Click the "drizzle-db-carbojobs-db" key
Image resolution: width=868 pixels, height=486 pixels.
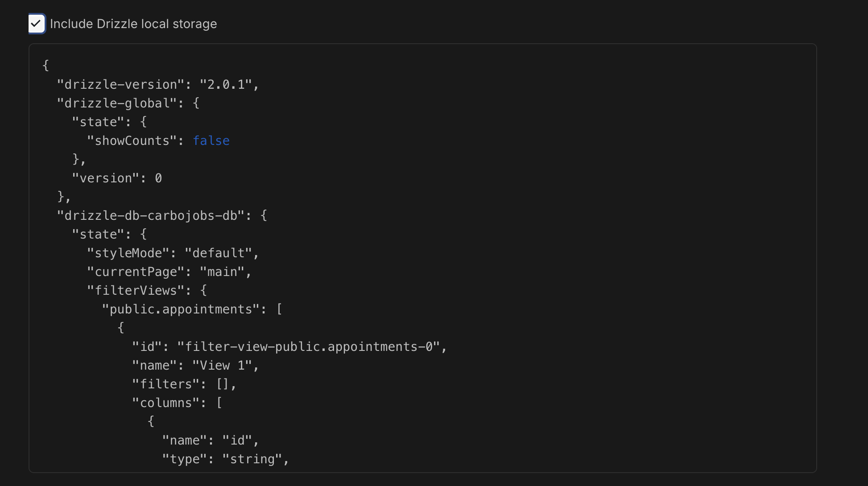click(151, 215)
